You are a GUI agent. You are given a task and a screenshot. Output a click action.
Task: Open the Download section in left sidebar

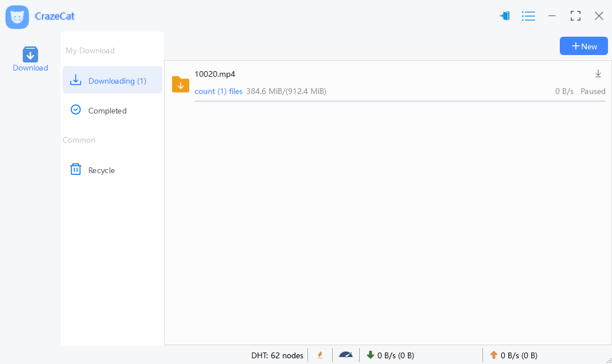[x=30, y=60]
